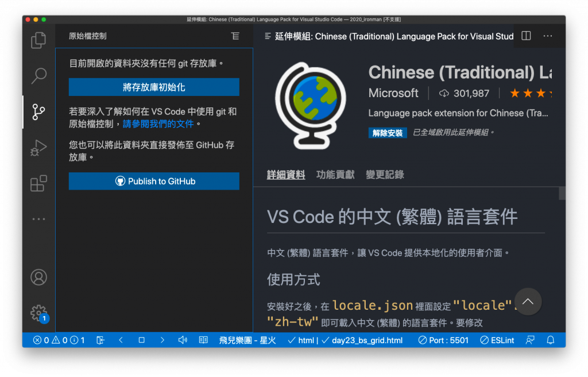This screenshot has height=377, width=588.
Task: Open the 請參閱我們的文件 link
Action: [158, 124]
